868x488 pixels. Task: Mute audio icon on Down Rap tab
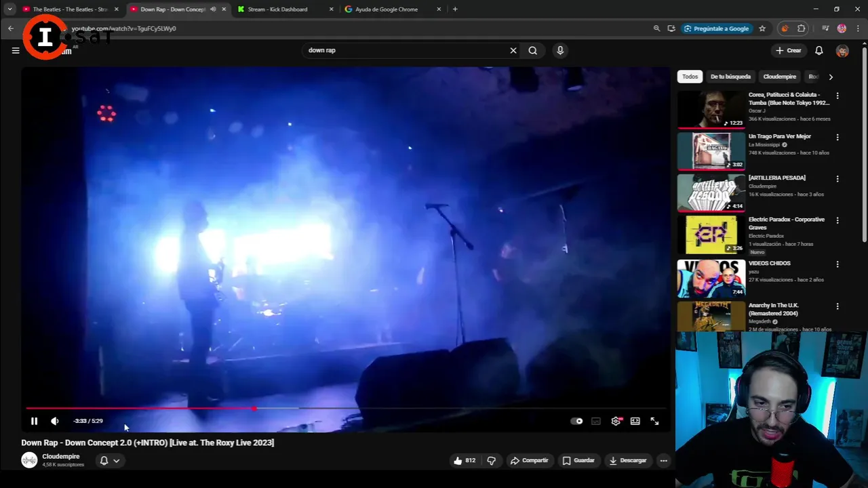pyautogui.click(x=213, y=9)
